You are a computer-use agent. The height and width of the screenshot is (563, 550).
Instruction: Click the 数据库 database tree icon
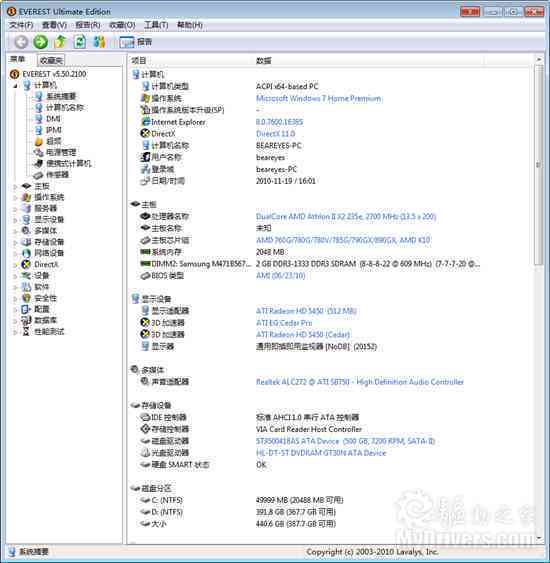click(26, 320)
